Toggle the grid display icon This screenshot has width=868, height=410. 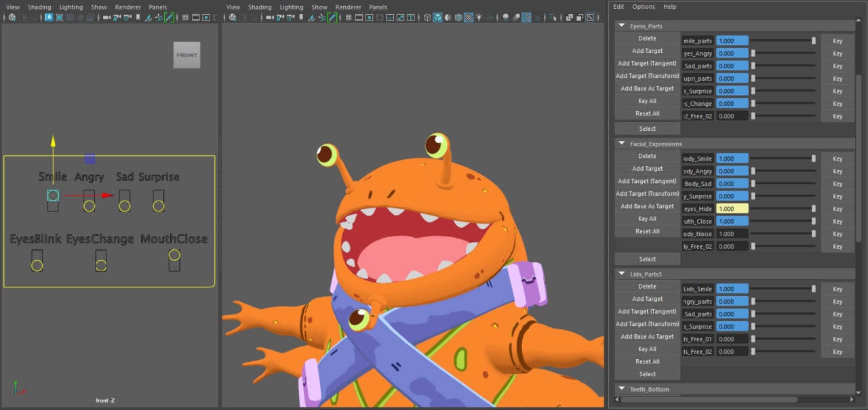[x=349, y=17]
